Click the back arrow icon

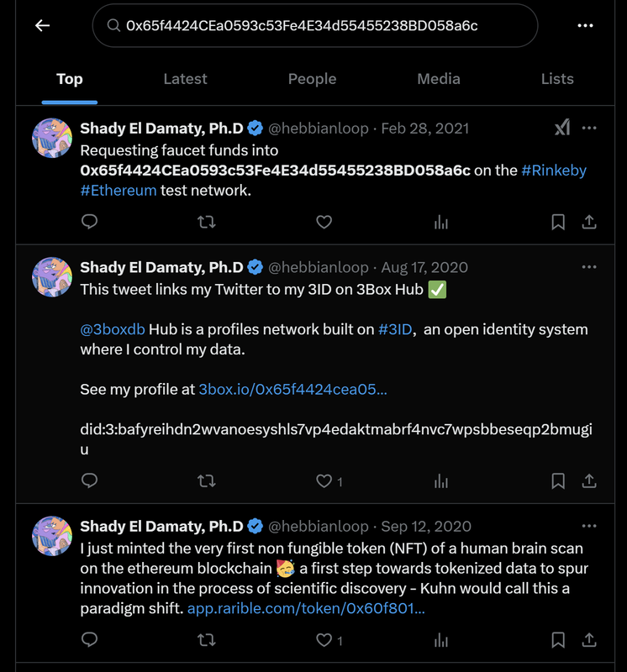click(x=42, y=25)
